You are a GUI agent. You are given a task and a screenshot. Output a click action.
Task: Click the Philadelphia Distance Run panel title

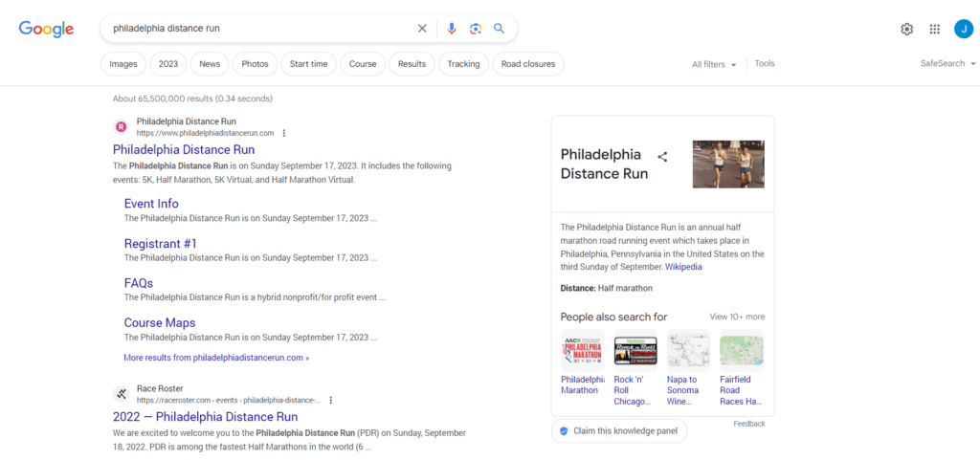[605, 164]
